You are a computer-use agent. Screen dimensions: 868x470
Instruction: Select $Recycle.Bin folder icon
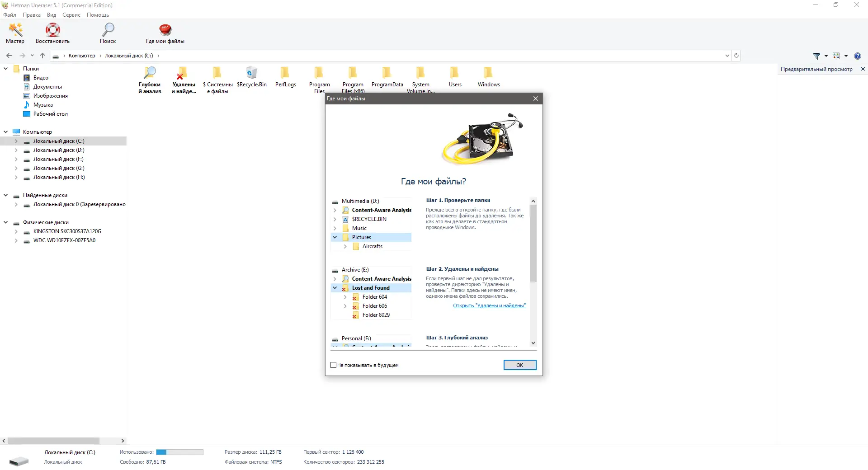252,72
